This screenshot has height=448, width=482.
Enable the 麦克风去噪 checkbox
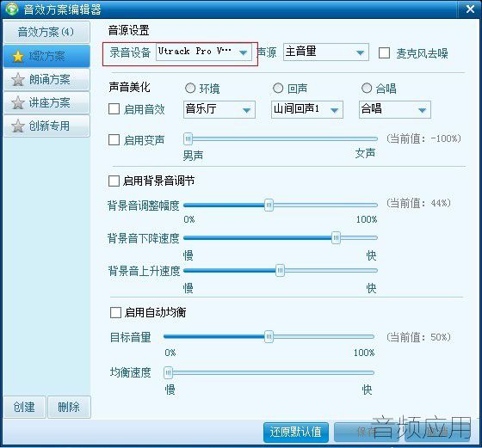coord(384,52)
